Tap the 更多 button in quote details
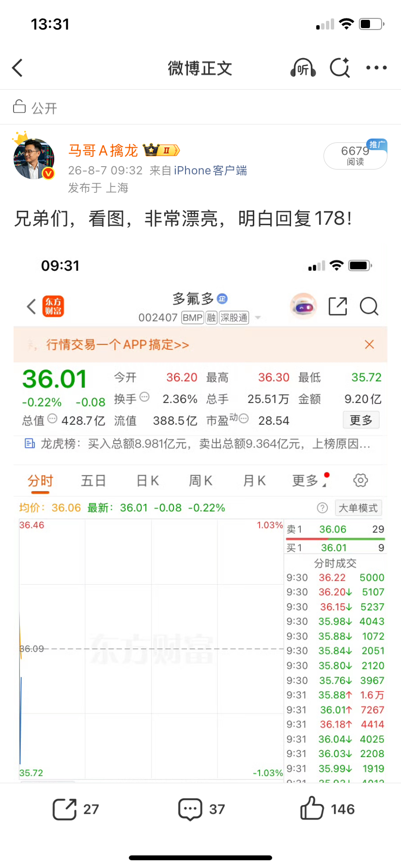The image size is (401, 868). click(361, 420)
